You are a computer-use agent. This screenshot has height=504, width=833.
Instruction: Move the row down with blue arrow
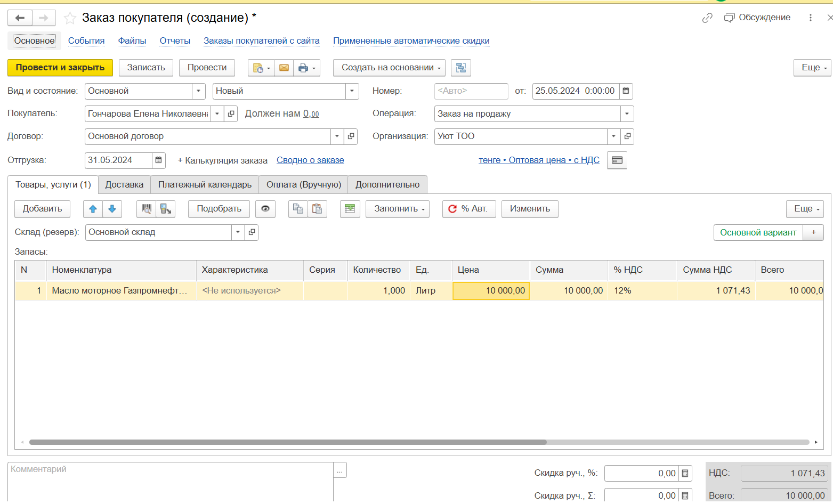112,209
